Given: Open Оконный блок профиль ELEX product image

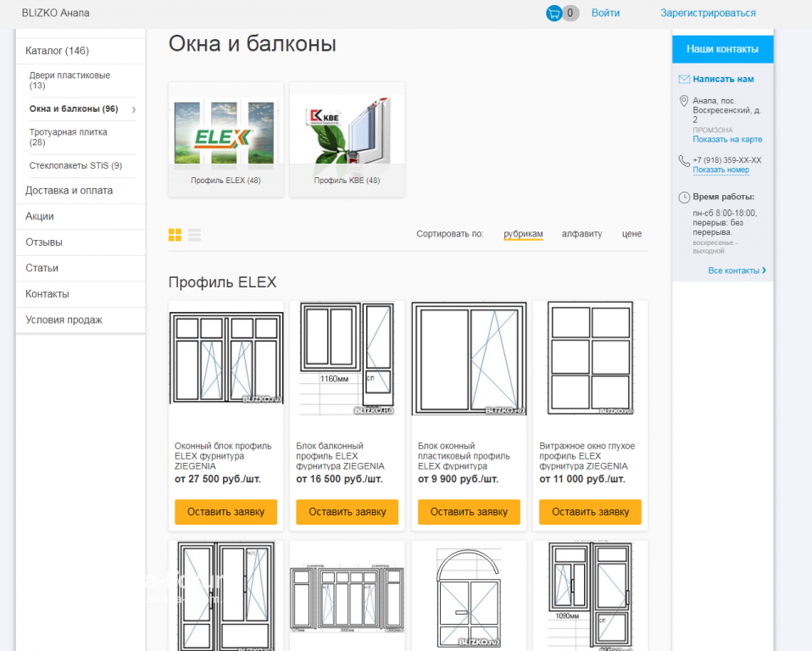Looking at the screenshot, I should point(225,358).
